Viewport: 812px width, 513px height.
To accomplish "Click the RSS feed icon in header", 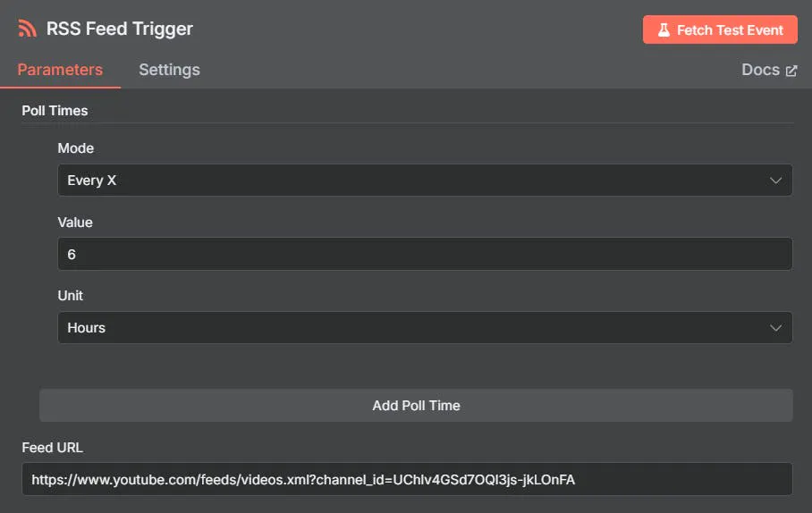I will [x=28, y=29].
